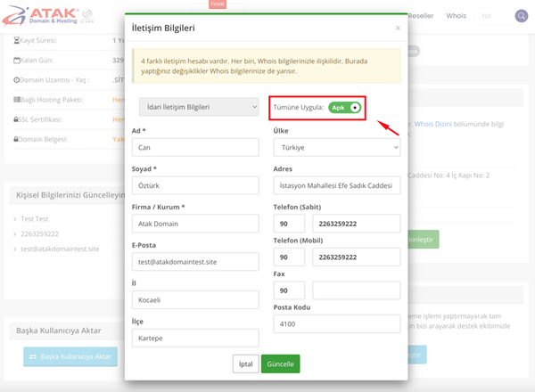Click the SSL Sertifikası lock icon
This screenshot has width=535, height=392.
tap(16, 119)
